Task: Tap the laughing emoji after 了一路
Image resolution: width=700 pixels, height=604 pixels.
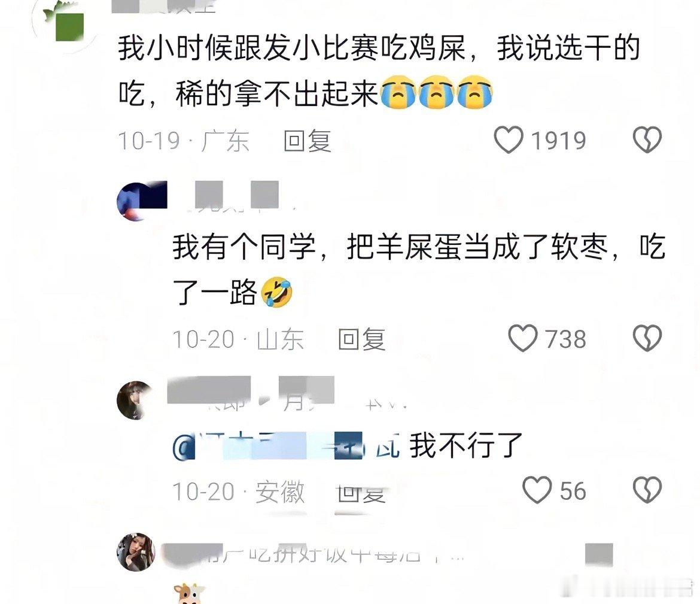Action: (x=277, y=292)
